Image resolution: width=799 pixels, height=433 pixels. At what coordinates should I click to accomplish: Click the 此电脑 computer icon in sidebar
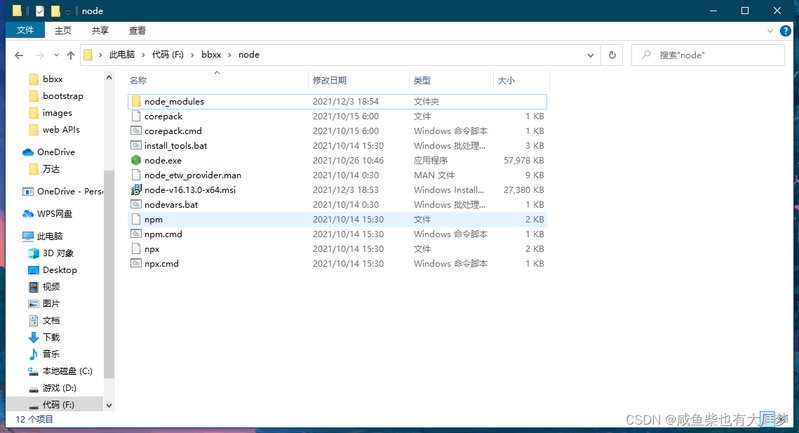pyautogui.click(x=28, y=236)
